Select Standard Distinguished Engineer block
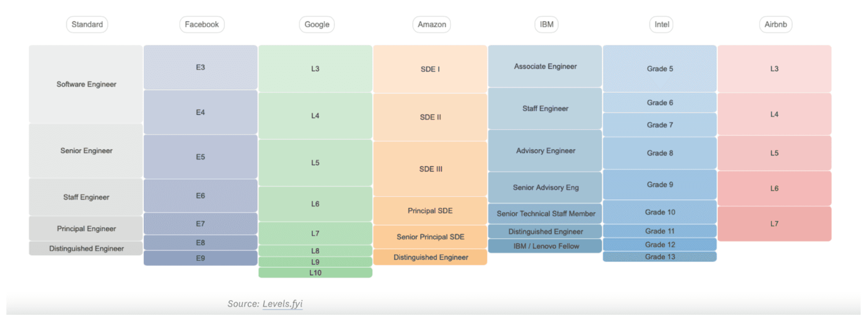The image size is (868, 323). pyautogui.click(x=86, y=248)
